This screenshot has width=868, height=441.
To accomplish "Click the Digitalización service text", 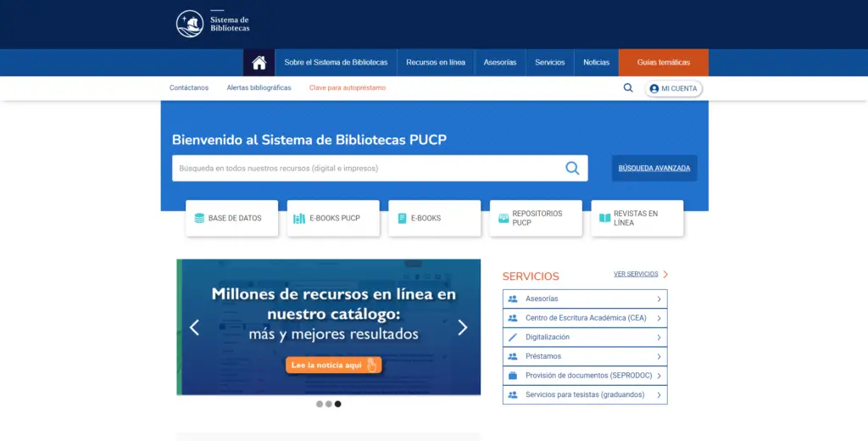I will (x=548, y=337).
